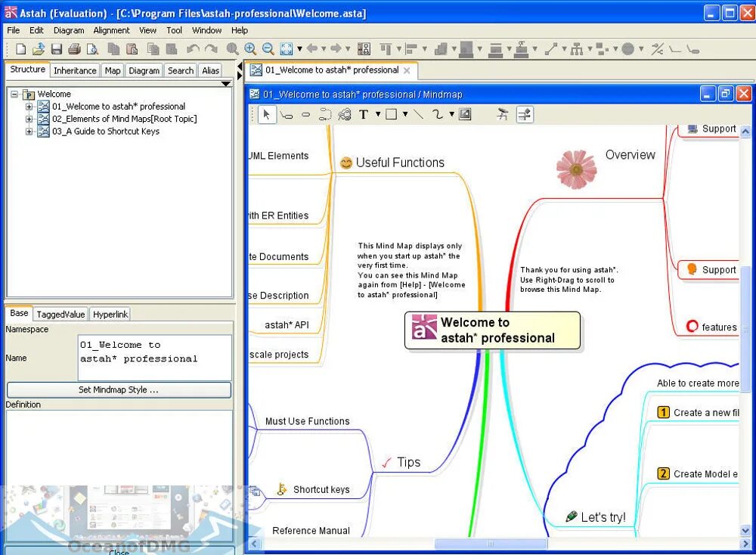The height and width of the screenshot is (555, 756).
Task: Open print preview icon
Action: tap(92, 48)
